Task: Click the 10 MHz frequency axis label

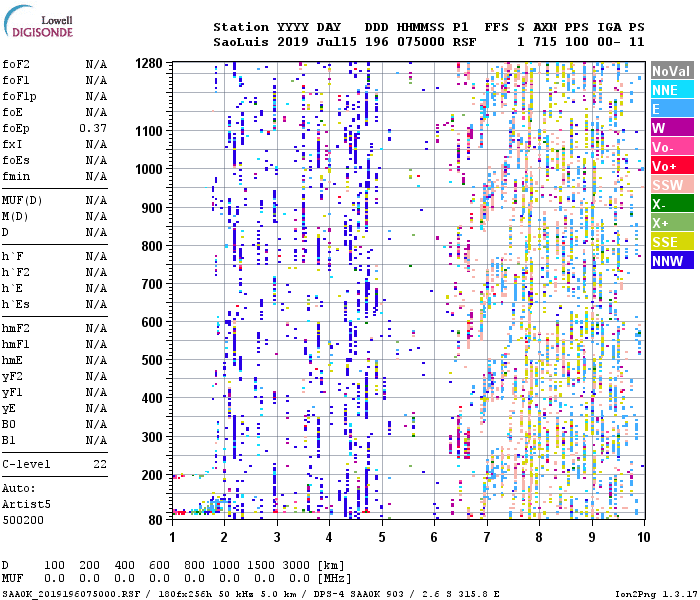Action: point(643,537)
